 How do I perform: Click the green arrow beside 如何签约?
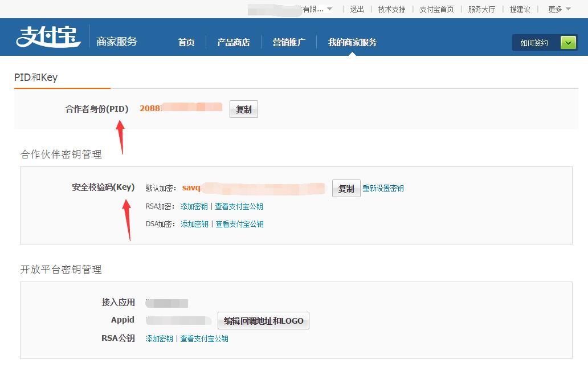[568, 43]
